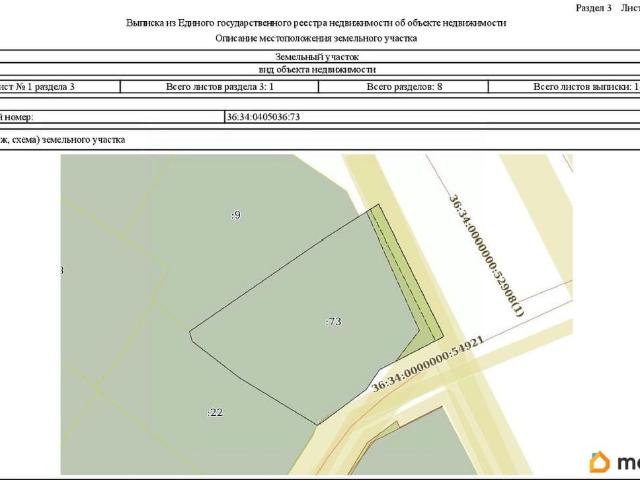
Task: Click the 'вид объекта недвижимости' row
Action: point(317,69)
